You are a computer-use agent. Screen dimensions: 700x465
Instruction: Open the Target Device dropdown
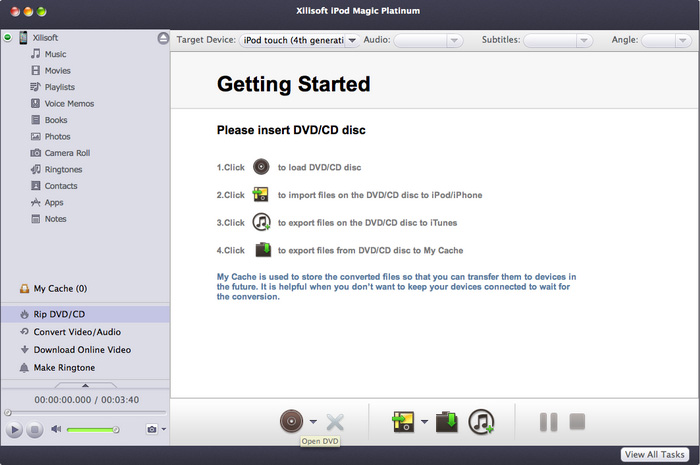(299, 40)
